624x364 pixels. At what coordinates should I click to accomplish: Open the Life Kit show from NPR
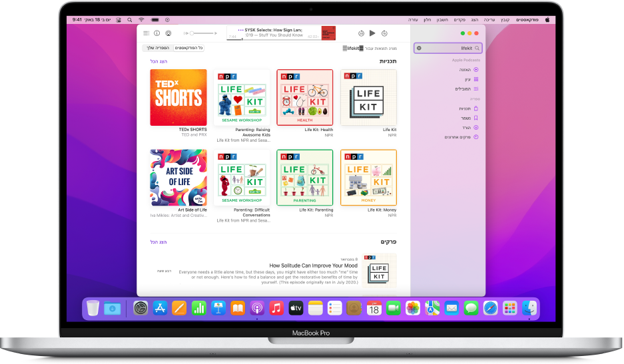pyautogui.click(x=368, y=97)
